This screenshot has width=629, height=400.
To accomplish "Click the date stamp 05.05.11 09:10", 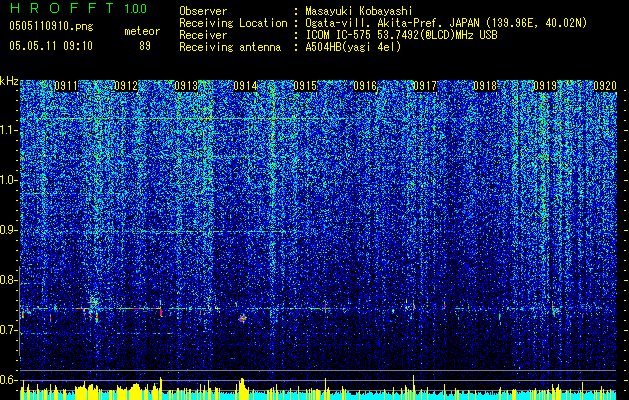I will point(51,46).
